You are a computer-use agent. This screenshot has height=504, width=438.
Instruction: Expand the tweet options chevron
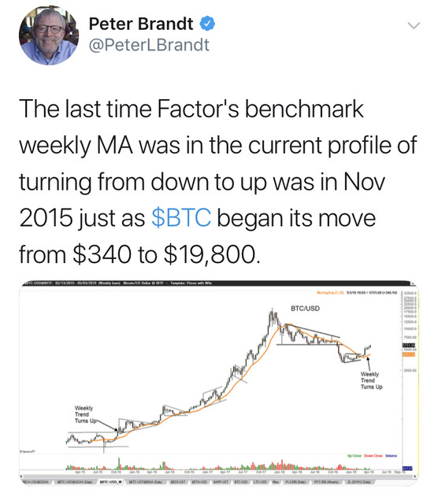coord(414,25)
